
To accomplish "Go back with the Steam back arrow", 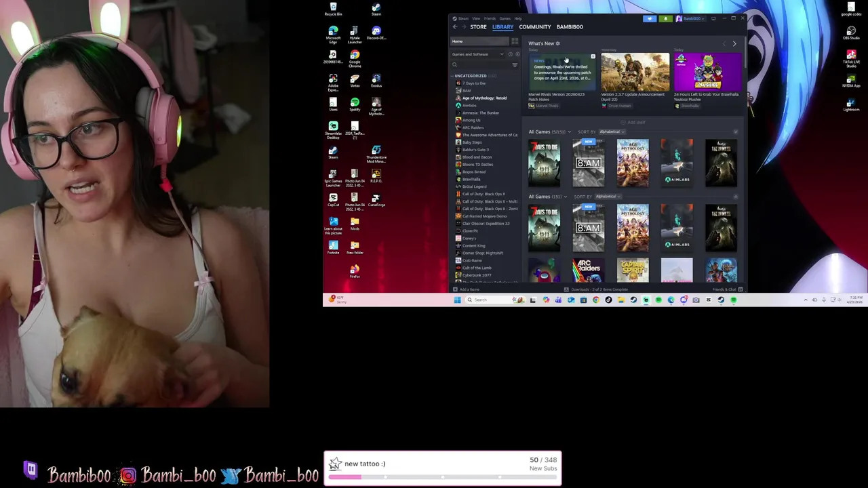I will tap(455, 26).
